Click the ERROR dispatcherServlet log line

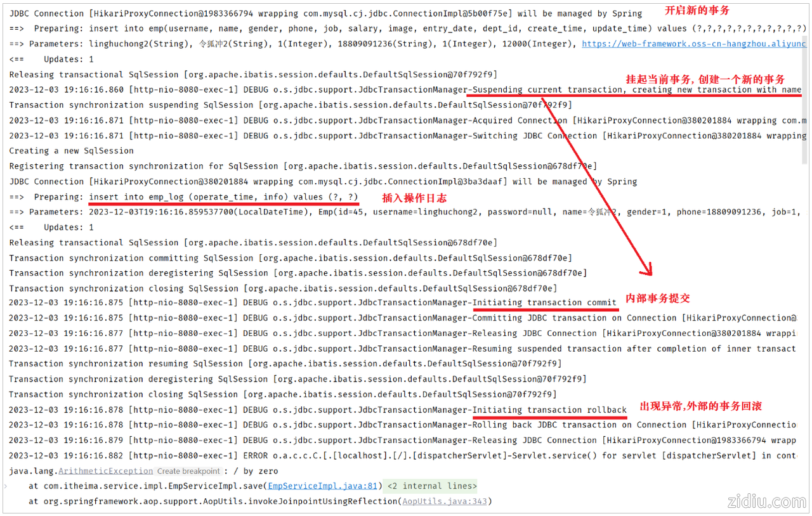(x=406, y=456)
